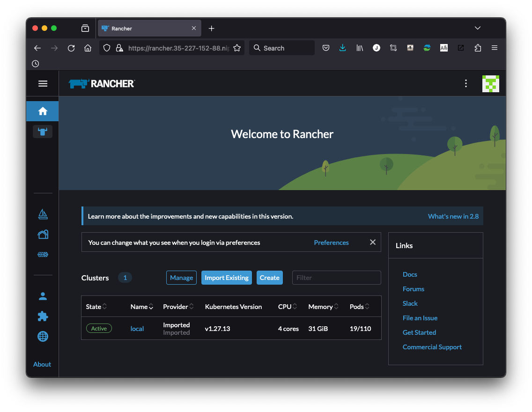Bookmark this page with star icon
The width and height of the screenshot is (532, 412).
[237, 48]
